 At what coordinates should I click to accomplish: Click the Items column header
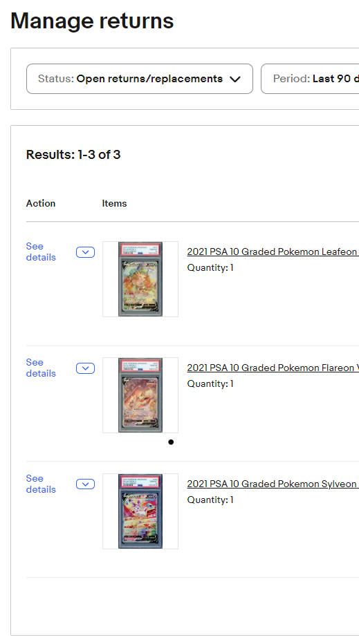114,203
